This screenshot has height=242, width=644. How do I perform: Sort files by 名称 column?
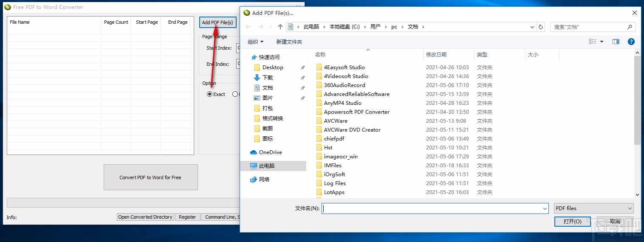click(x=320, y=54)
